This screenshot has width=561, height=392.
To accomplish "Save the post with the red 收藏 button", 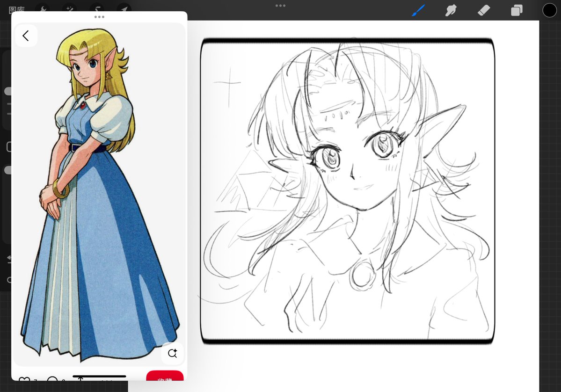I will coord(165,376).
